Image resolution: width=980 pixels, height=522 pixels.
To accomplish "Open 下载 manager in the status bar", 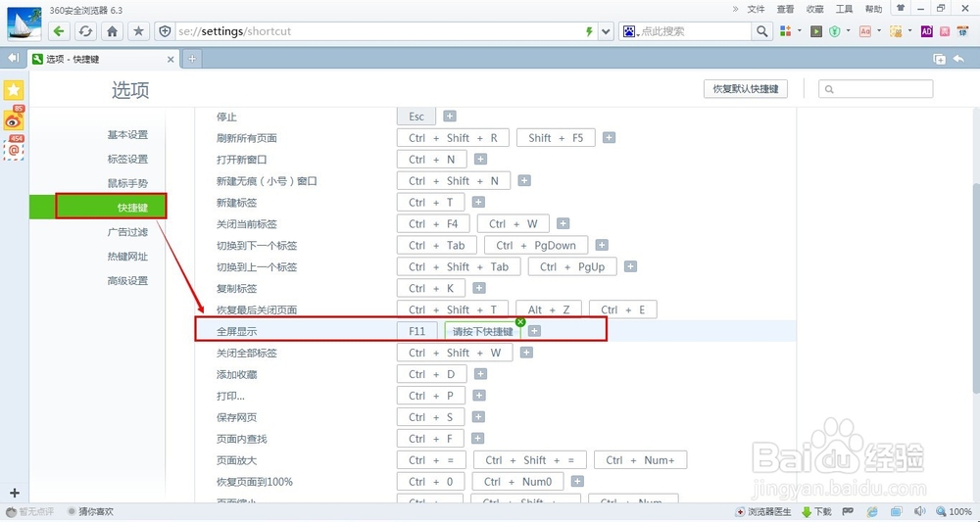I will click(x=816, y=512).
